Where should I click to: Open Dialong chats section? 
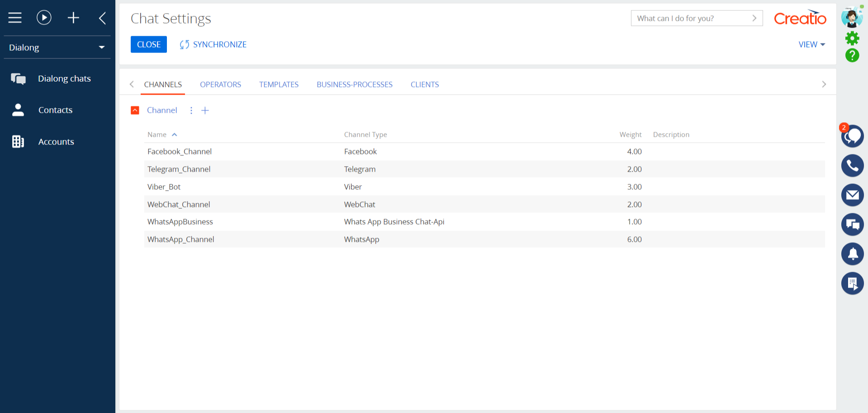pyautogui.click(x=64, y=79)
